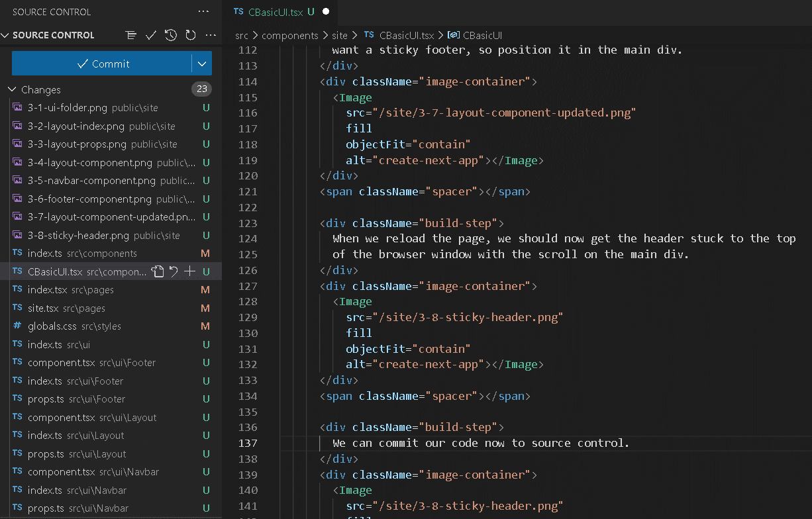Open Views and More Actions at panel top
The image size is (812, 519).
(203, 12)
